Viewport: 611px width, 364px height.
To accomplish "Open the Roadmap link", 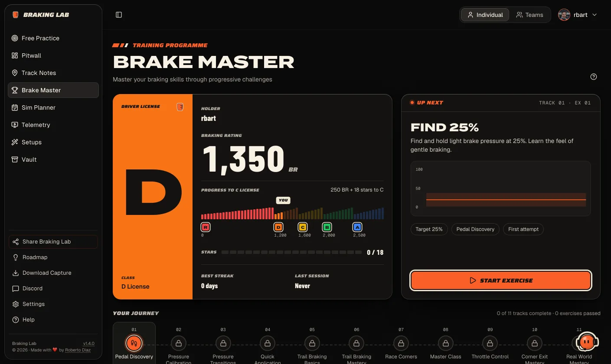I will pyautogui.click(x=53, y=257).
